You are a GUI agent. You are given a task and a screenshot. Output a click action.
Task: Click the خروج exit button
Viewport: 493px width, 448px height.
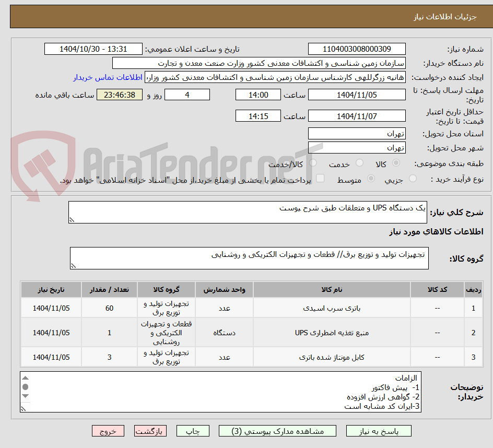(x=108, y=431)
